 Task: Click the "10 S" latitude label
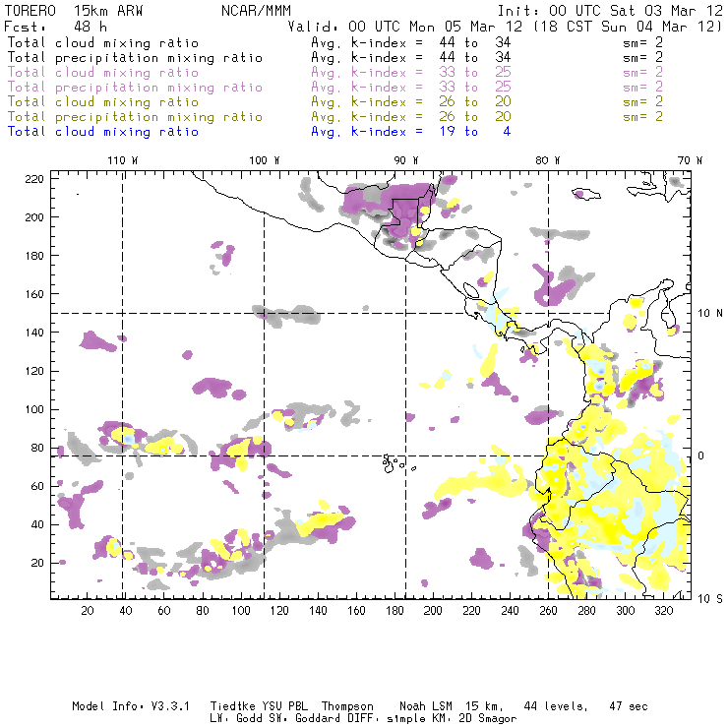(x=710, y=599)
